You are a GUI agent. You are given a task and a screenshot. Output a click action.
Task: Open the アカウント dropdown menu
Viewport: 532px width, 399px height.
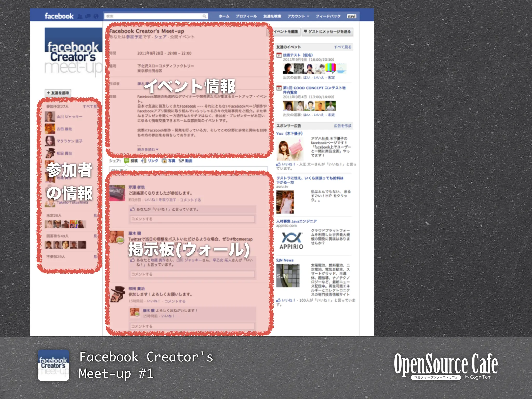[298, 16]
